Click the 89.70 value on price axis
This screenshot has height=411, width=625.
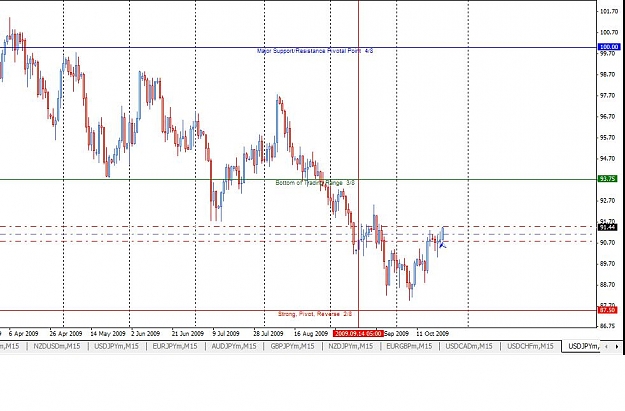608,264
